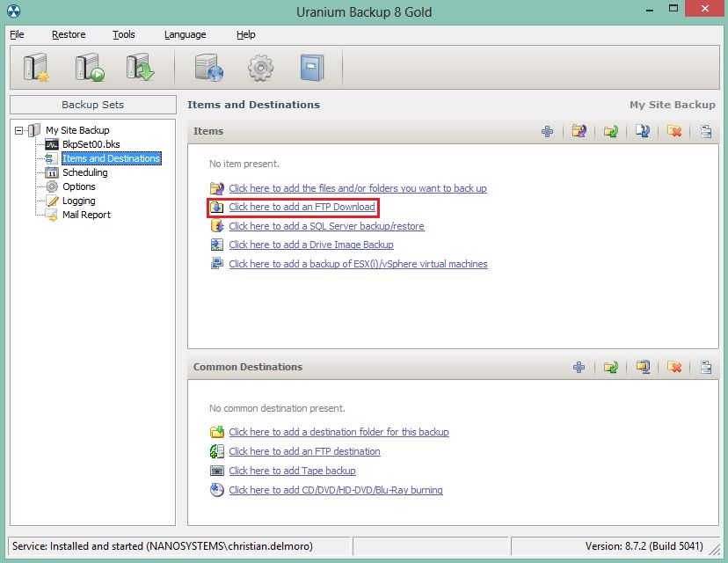The width and height of the screenshot is (728, 563).
Task: Click link to add ESX(i)/vSphere virtual machines backup
Action: pos(358,264)
